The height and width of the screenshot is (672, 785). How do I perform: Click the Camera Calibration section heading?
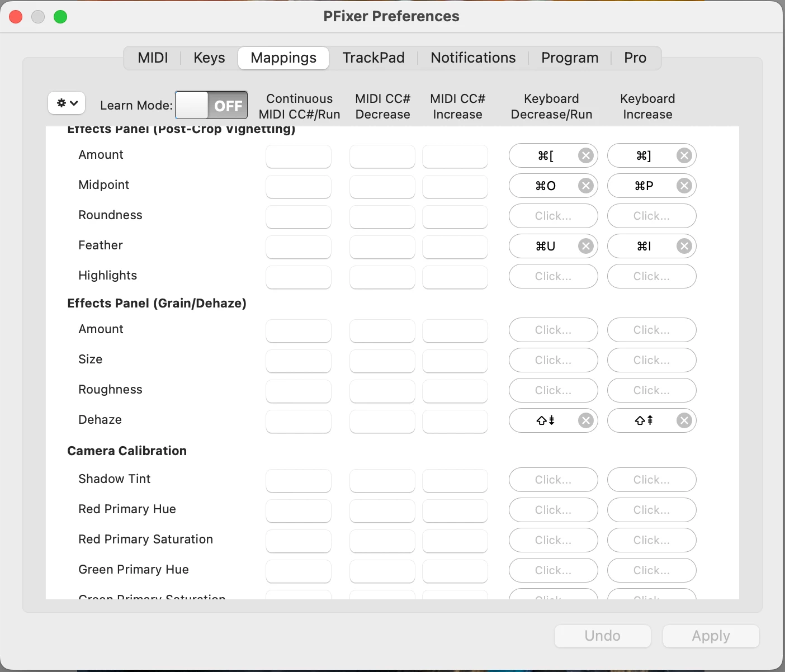(127, 451)
